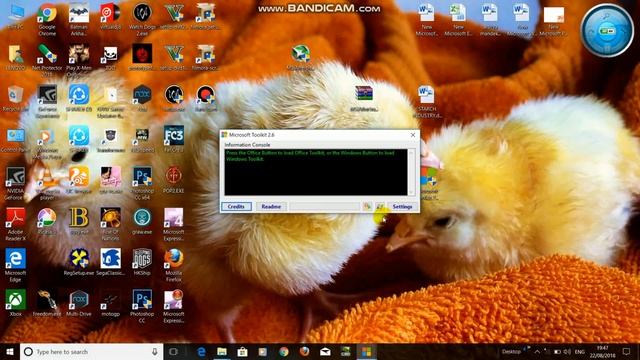Open Multi-Drive desktop shortcut
640x360 pixels.
[79, 302]
